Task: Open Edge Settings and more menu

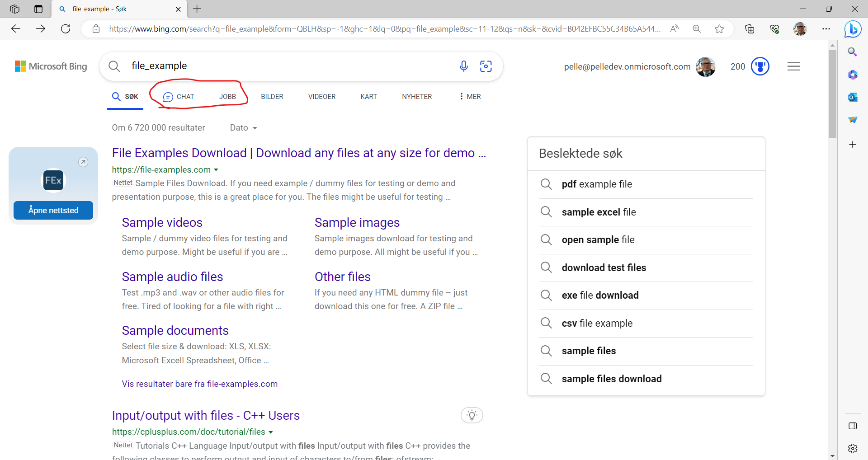Action: pos(826,29)
